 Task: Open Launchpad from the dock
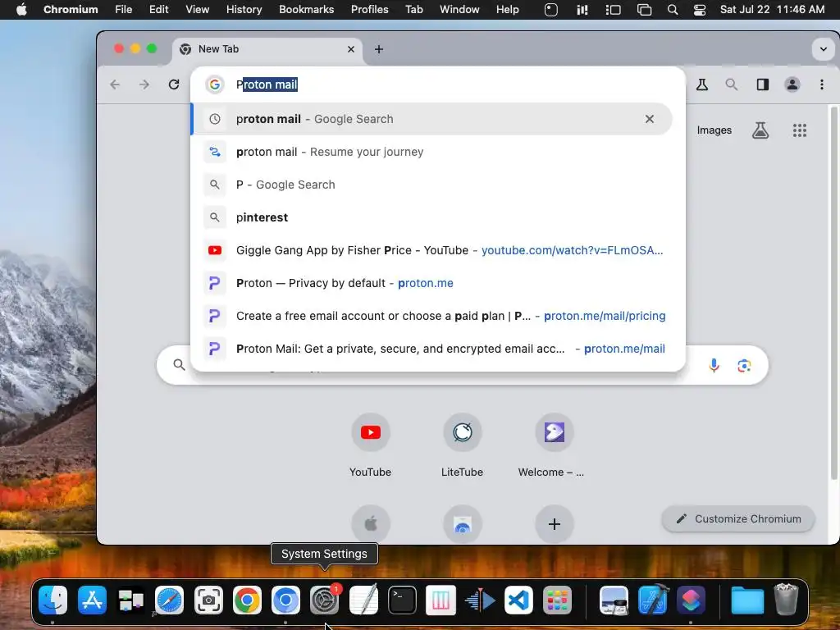pyautogui.click(x=557, y=600)
